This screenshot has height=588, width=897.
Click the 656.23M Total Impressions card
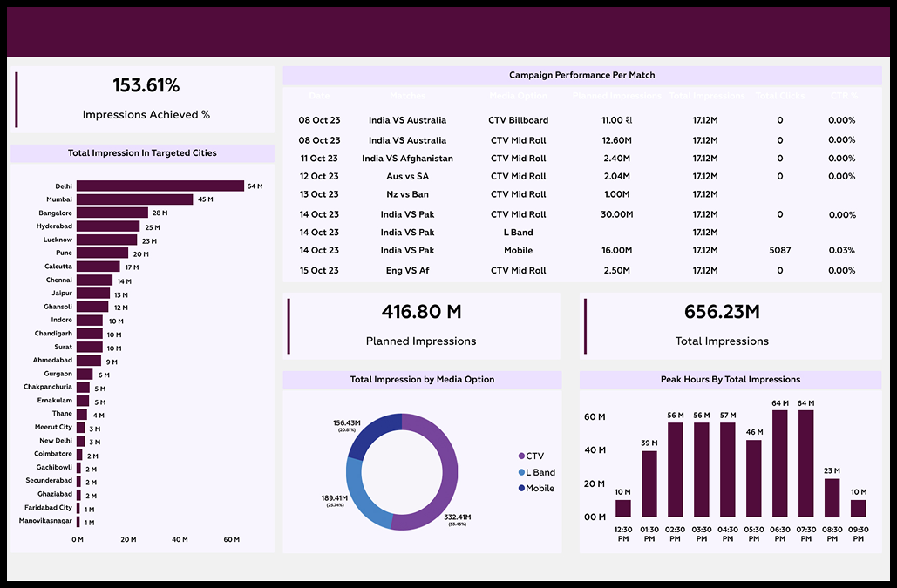[x=722, y=325]
